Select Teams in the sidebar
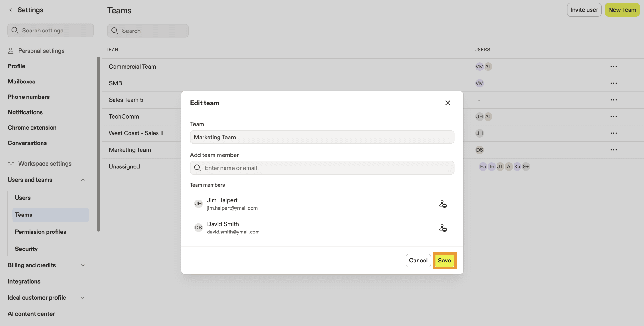The height and width of the screenshot is (326, 644). (x=50, y=215)
